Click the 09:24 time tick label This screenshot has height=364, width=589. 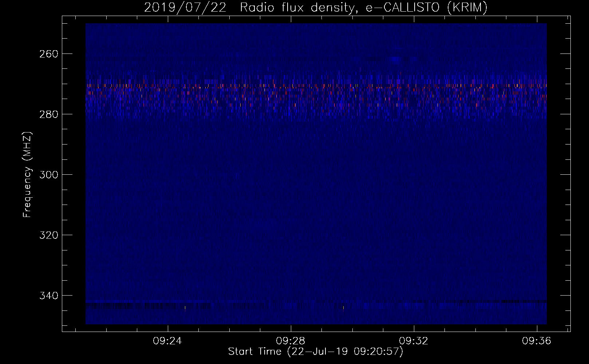coord(167,341)
